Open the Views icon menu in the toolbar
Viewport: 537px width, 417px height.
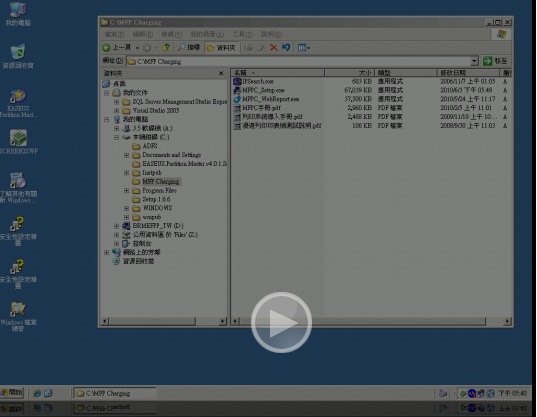click(x=303, y=48)
